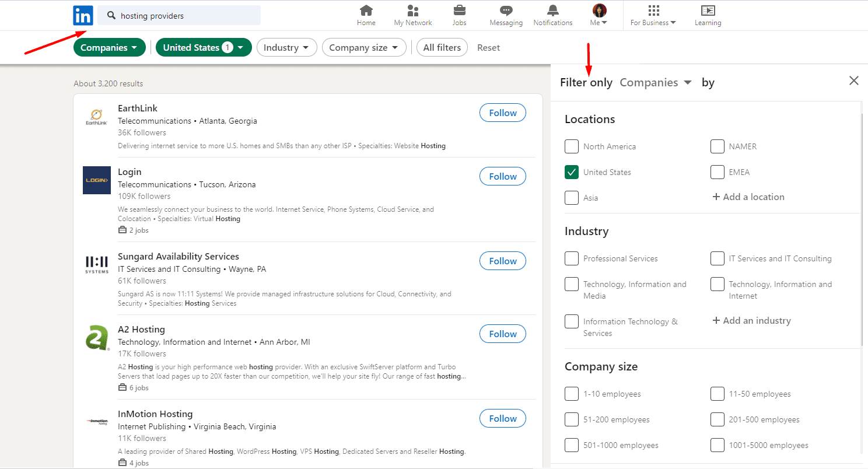The height and width of the screenshot is (469, 868).
Task: Open Messaging
Action: click(506, 15)
